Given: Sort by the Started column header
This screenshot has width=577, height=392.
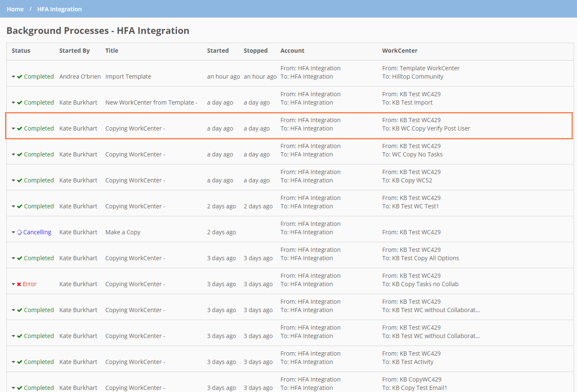Looking at the screenshot, I should pyautogui.click(x=218, y=51).
